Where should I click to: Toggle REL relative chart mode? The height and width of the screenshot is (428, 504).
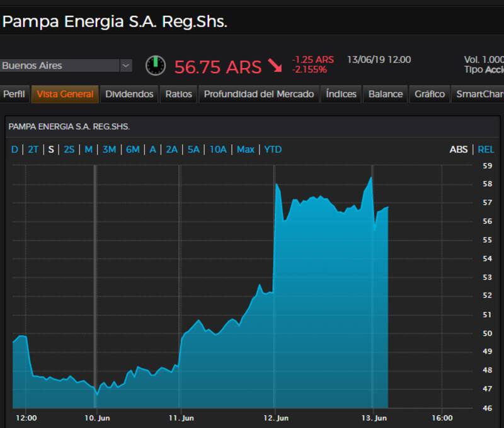click(486, 149)
